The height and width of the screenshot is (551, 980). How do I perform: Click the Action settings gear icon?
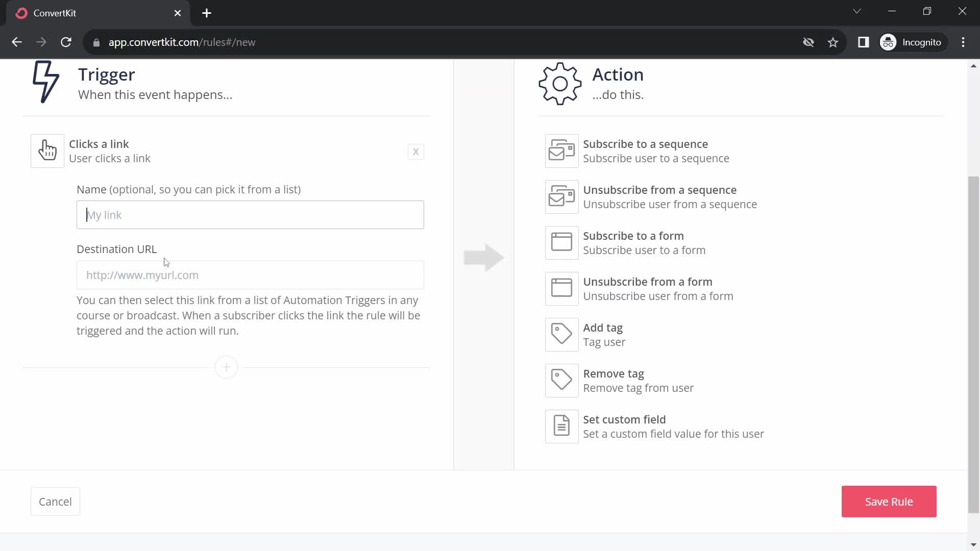(560, 84)
